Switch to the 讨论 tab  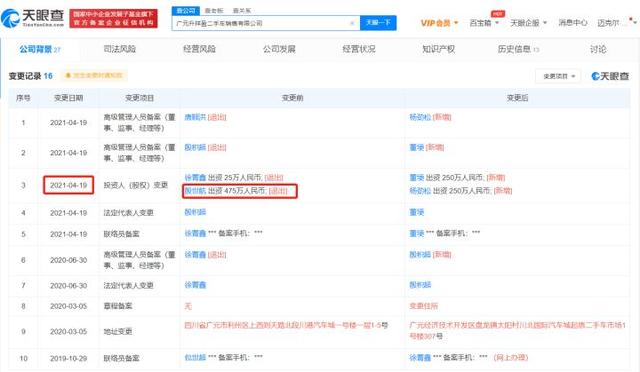coord(598,49)
